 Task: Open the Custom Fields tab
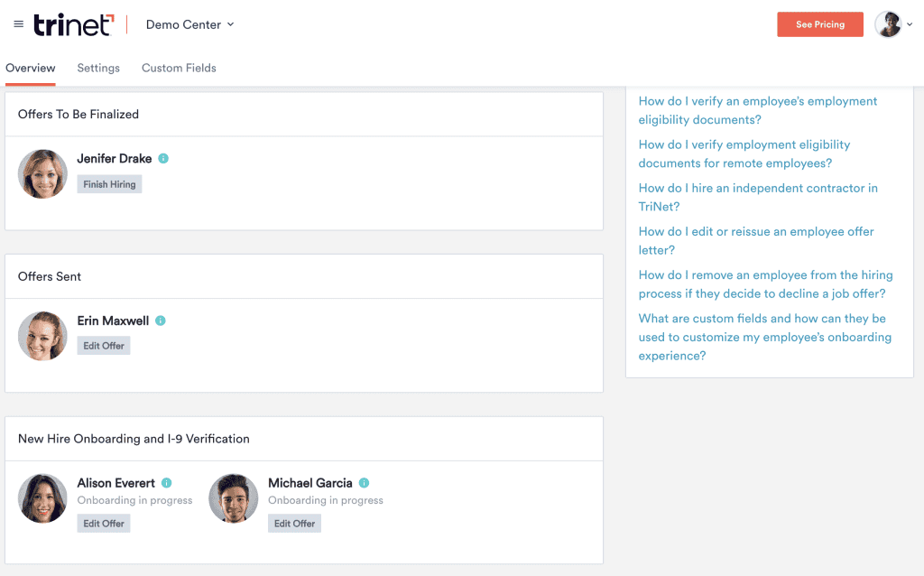point(179,68)
